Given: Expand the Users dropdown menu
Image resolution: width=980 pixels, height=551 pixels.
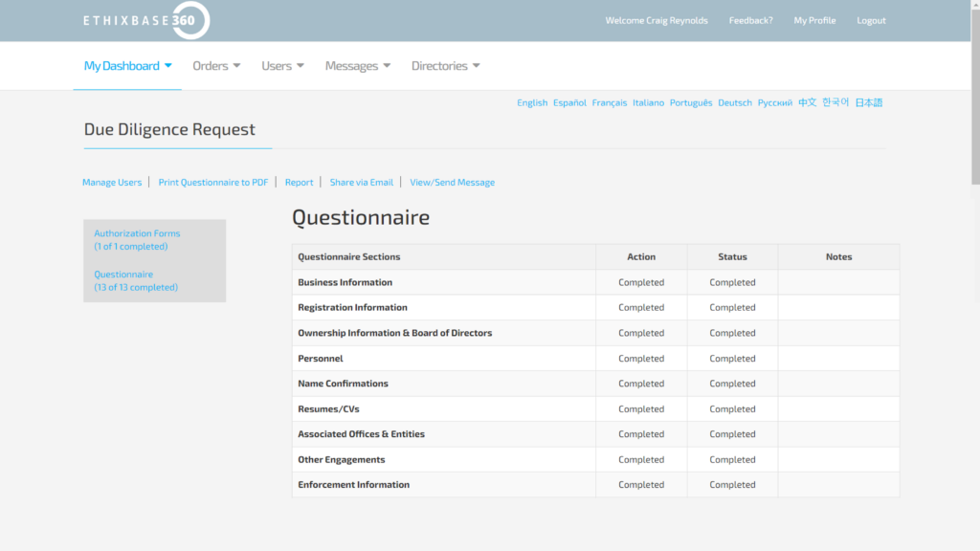Looking at the screenshot, I should point(282,66).
